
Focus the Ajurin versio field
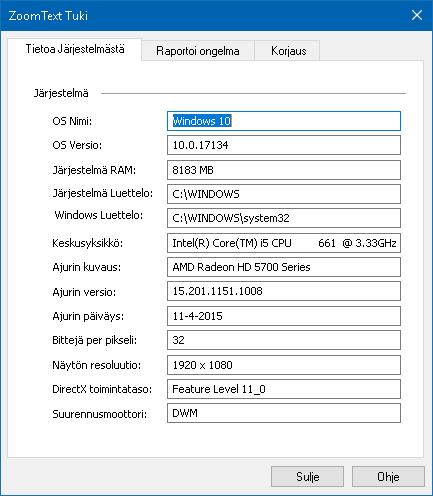(284, 291)
